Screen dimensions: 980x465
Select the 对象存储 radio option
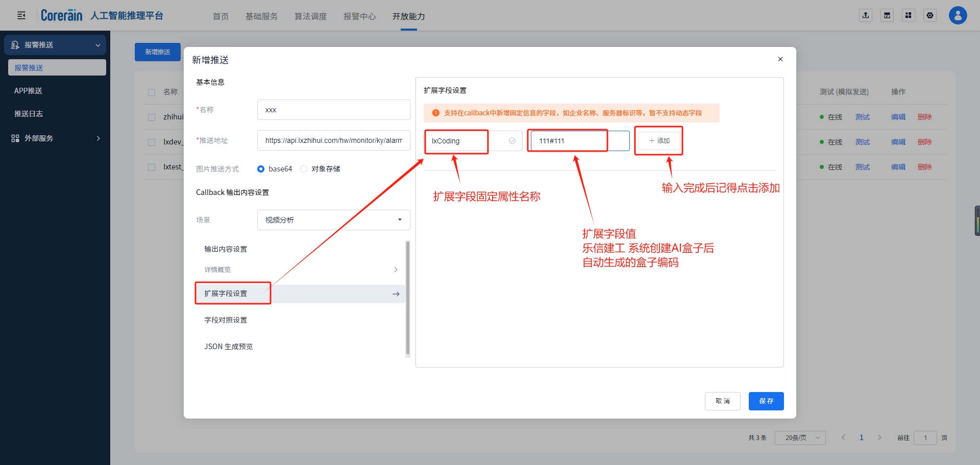pos(304,169)
